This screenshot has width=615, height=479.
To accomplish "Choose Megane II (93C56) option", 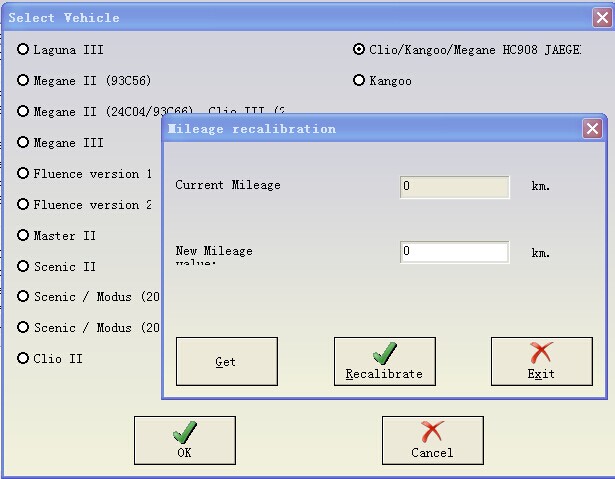I will [24, 80].
